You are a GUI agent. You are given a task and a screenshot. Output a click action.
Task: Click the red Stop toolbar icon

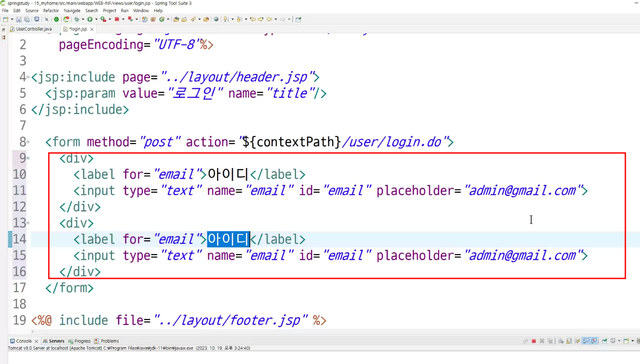(x=117, y=20)
